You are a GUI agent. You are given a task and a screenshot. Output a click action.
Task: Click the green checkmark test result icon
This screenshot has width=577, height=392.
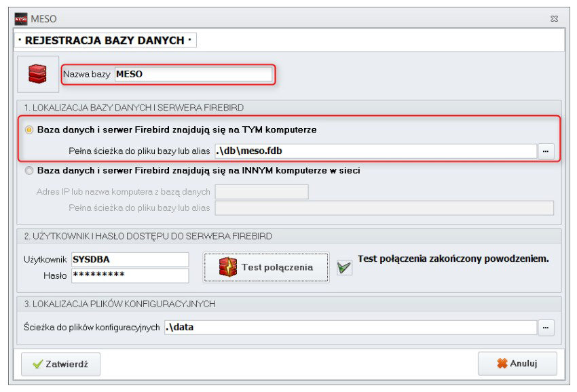344,267
